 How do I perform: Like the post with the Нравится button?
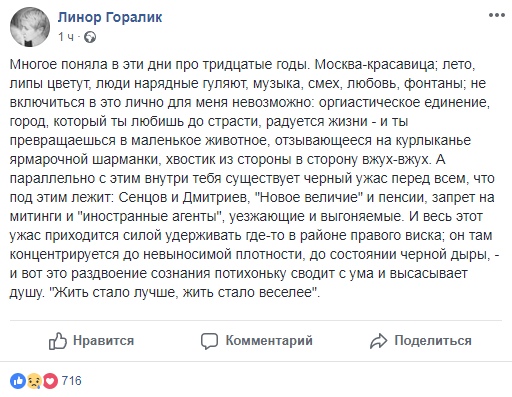coord(91,341)
